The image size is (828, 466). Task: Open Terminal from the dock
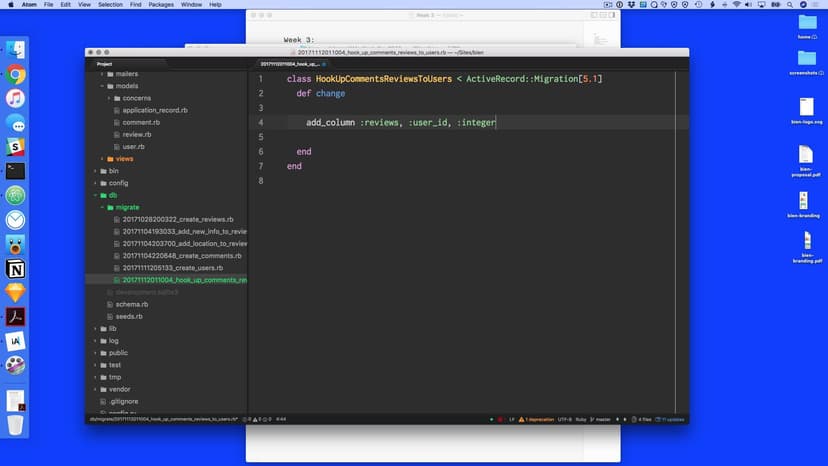pos(16,171)
